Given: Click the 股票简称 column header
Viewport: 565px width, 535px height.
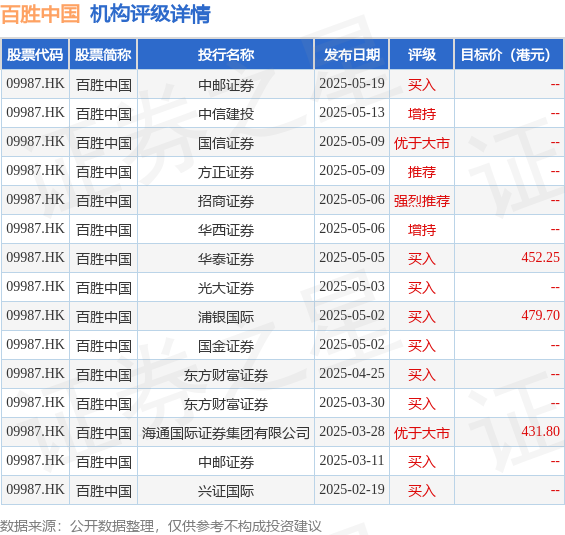Looking at the screenshot, I should [x=103, y=54].
